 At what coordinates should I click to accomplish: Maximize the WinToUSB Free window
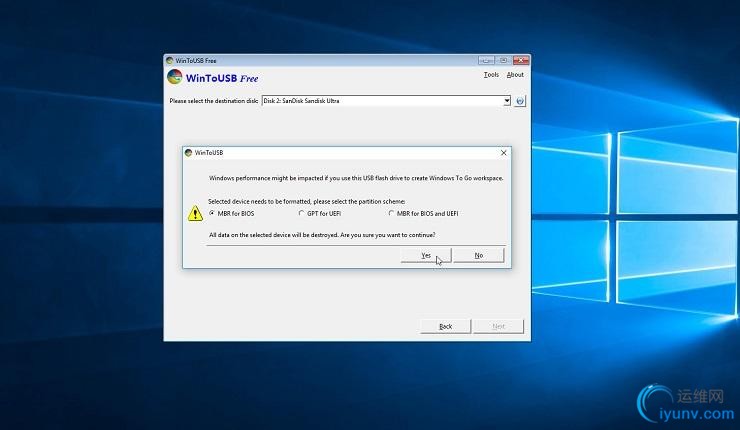503,60
